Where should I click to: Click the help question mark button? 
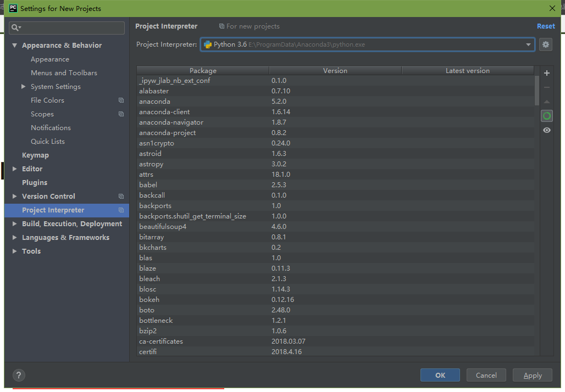[19, 375]
